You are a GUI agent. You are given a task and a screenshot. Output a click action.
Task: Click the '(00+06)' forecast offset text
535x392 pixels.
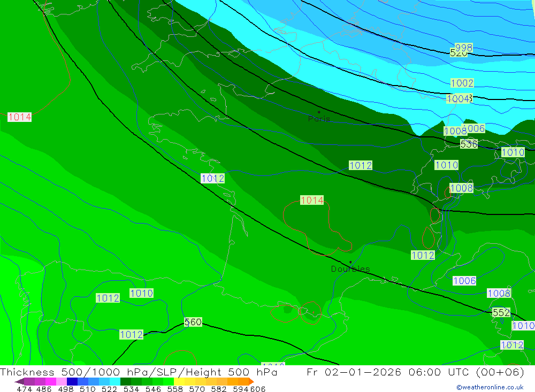point(500,372)
